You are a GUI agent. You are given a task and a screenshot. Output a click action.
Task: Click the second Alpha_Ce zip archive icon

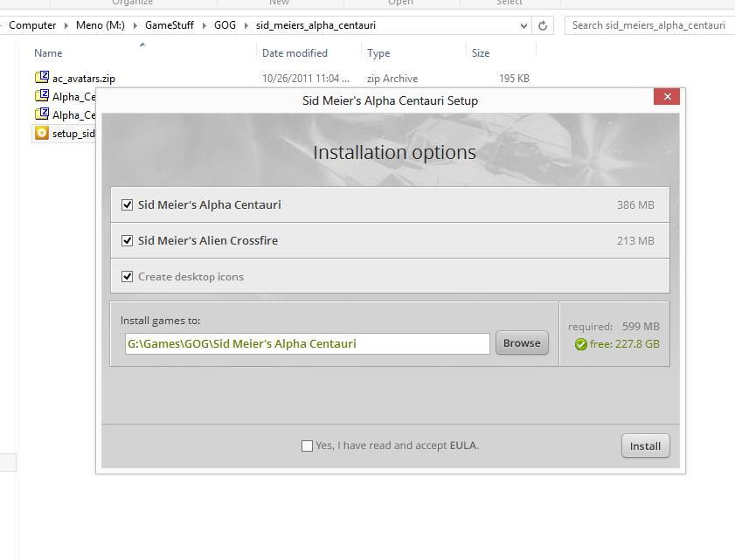click(x=42, y=114)
